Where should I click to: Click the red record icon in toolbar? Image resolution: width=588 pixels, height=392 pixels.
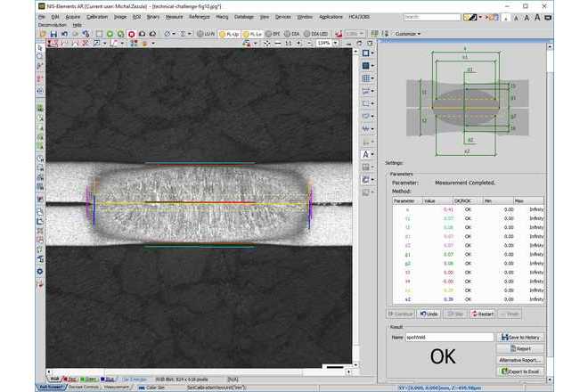pyautogui.click(x=130, y=34)
